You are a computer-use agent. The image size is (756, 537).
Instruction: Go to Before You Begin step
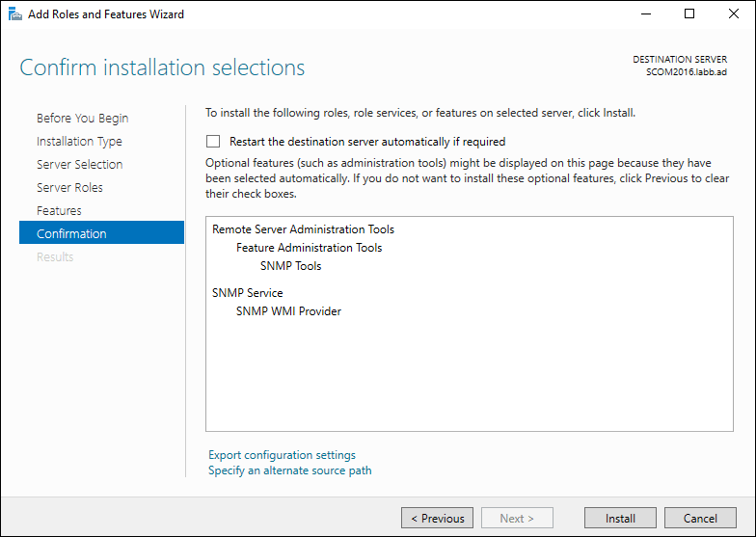click(82, 119)
